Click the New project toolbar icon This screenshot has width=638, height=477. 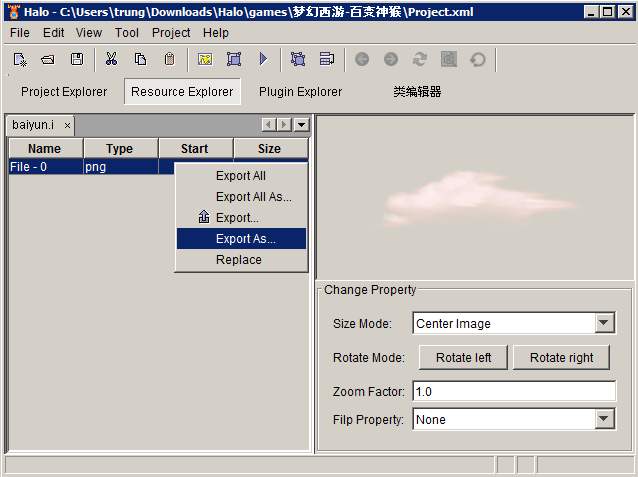coord(20,59)
